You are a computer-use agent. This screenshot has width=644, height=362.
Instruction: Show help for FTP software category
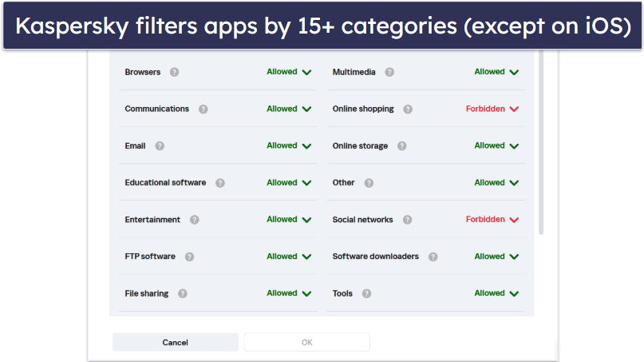click(x=189, y=257)
